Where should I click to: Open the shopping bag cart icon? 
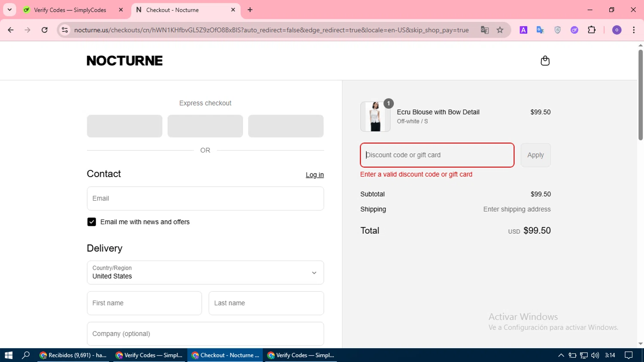tap(545, 61)
